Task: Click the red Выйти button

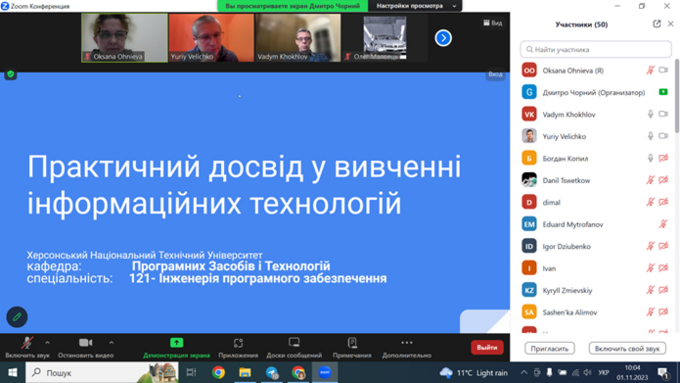Action: click(487, 347)
